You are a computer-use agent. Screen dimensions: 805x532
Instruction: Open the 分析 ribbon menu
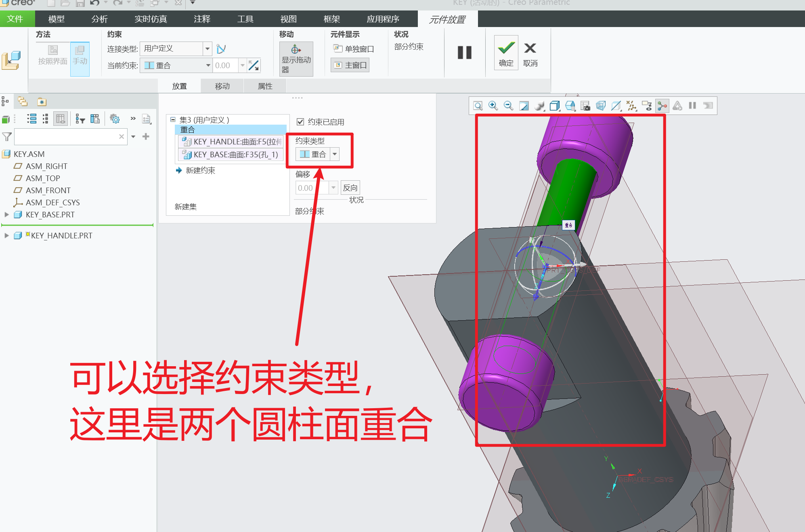(x=99, y=19)
